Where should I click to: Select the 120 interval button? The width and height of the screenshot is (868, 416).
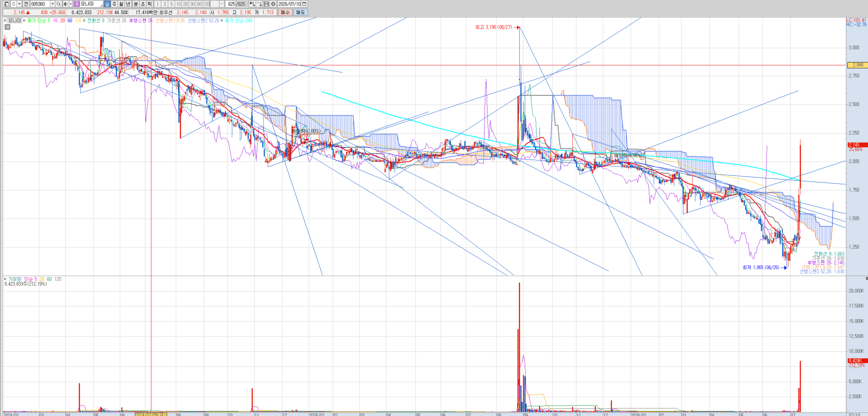click(x=207, y=4)
